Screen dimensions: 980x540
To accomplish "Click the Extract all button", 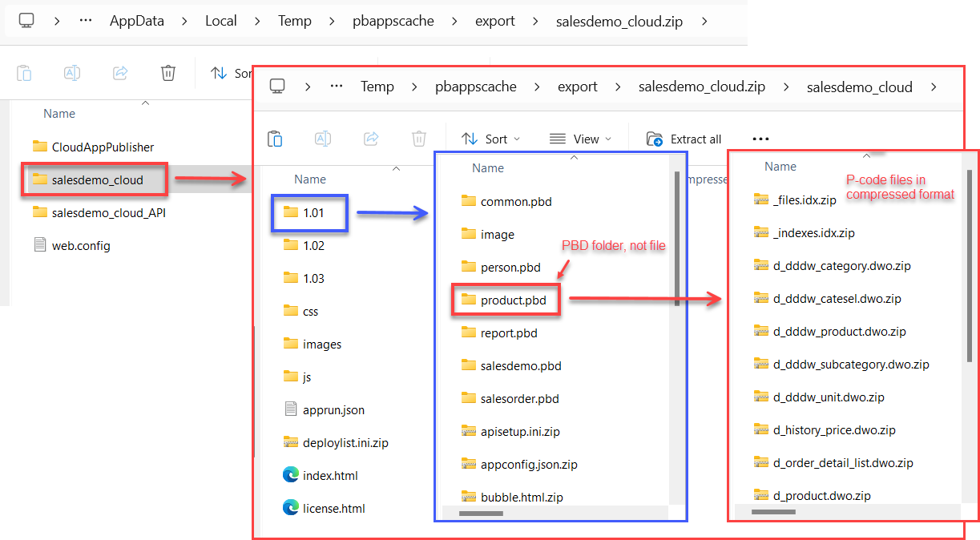I will (x=684, y=139).
